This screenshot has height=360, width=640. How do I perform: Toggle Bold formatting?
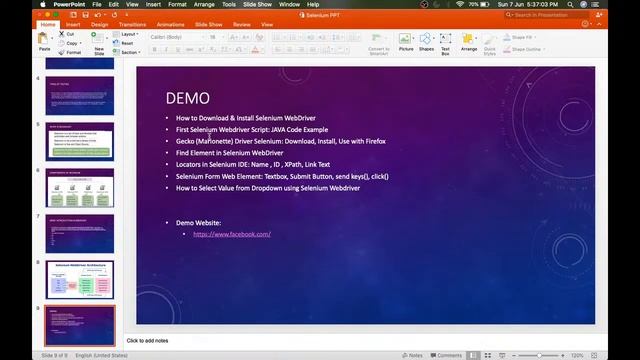point(154,50)
